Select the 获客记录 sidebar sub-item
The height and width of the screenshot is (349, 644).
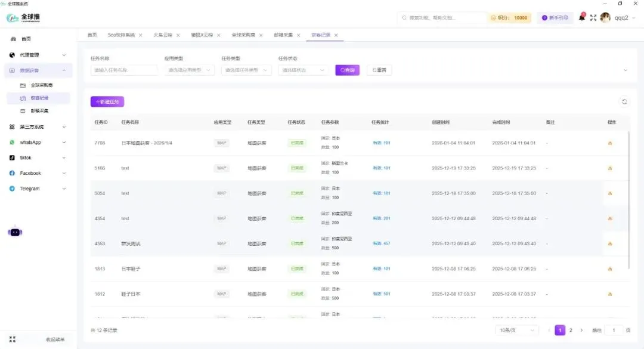tap(39, 98)
